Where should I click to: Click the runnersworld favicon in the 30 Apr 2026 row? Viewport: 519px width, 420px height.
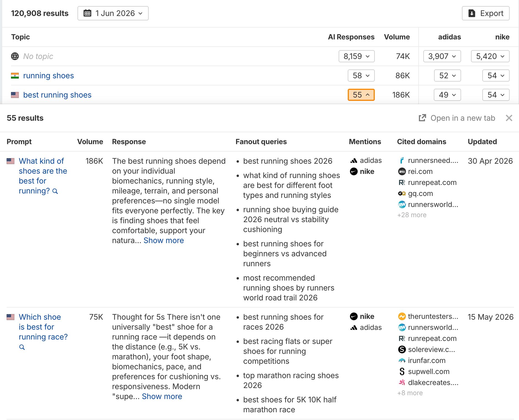tap(402, 204)
